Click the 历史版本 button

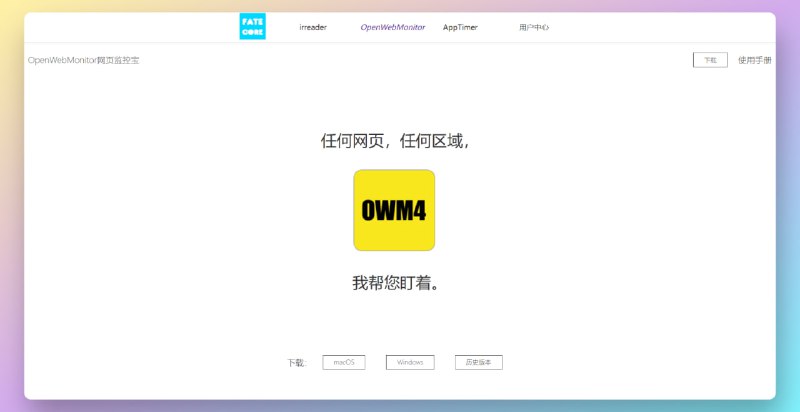pyautogui.click(x=479, y=363)
